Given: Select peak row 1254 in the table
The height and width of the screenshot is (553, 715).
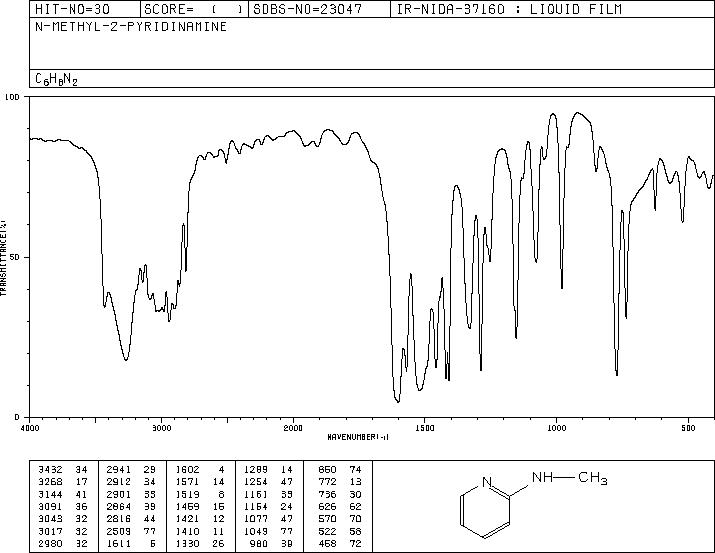Looking at the screenshot, I should click(269, 481).
